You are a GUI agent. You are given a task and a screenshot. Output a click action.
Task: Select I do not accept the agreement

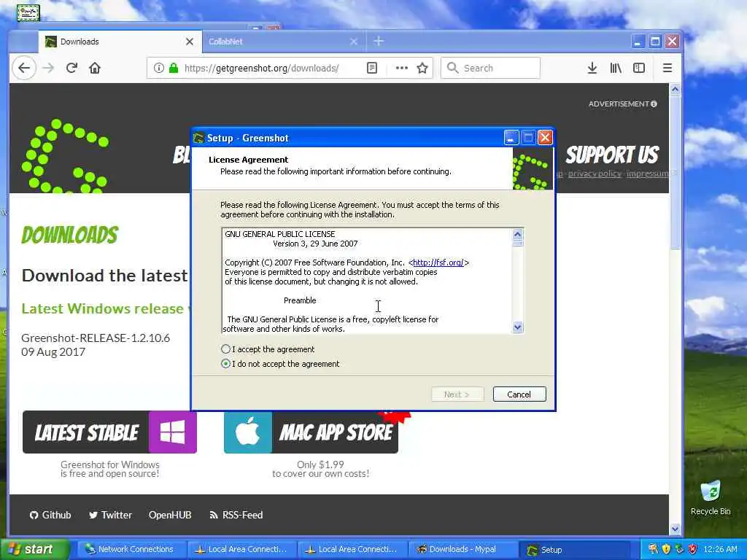226,364
